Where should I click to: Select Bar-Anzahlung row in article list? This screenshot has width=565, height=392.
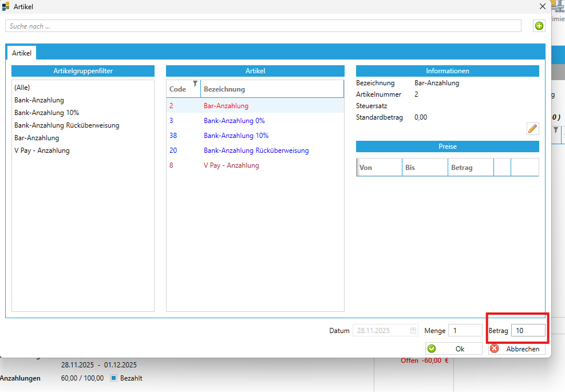pyautogui.click(x=226, y=106)
